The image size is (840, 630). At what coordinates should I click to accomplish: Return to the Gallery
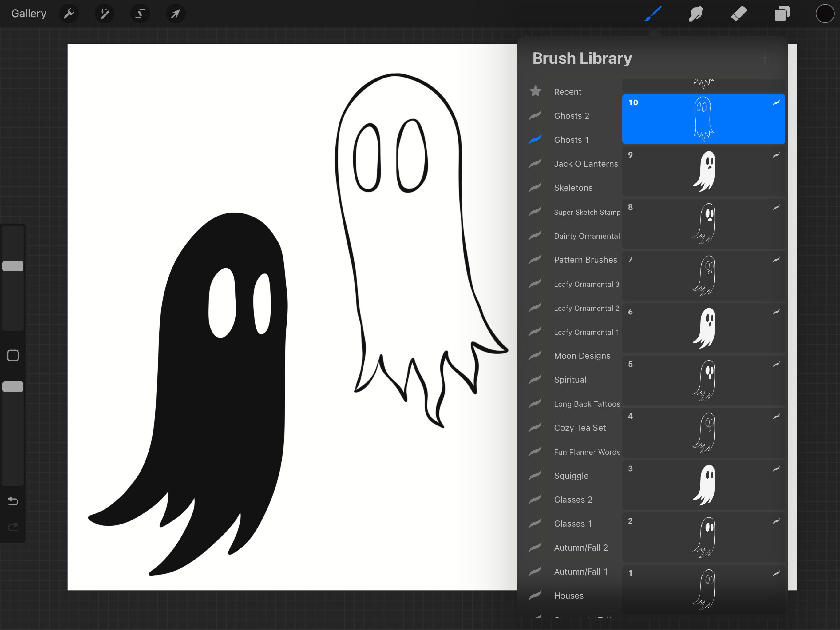[x=29, y=13]
